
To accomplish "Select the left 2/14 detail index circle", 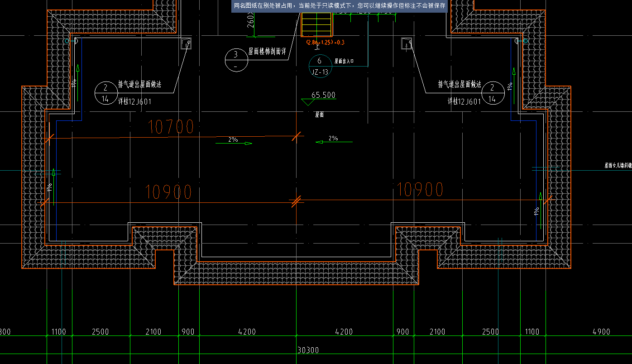I will coord(105,93).
